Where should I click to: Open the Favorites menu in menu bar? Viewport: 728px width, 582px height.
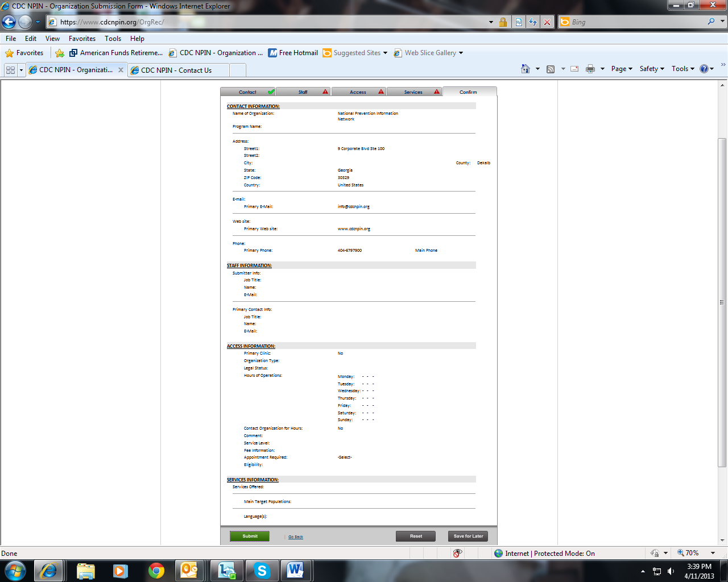tap(82, 39)
